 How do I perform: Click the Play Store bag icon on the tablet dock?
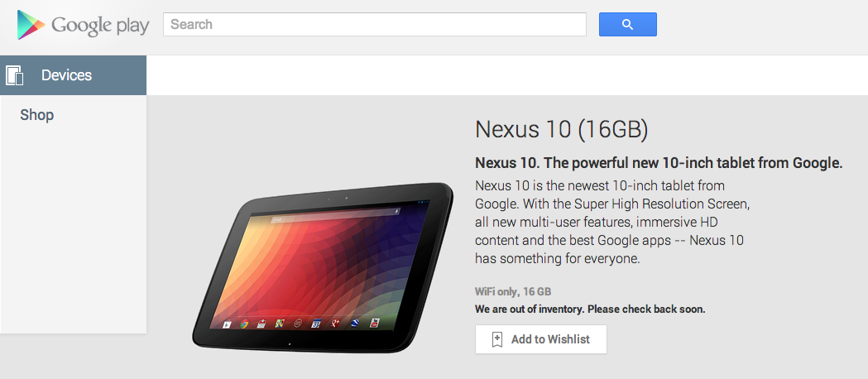click(x=227, y=324)
